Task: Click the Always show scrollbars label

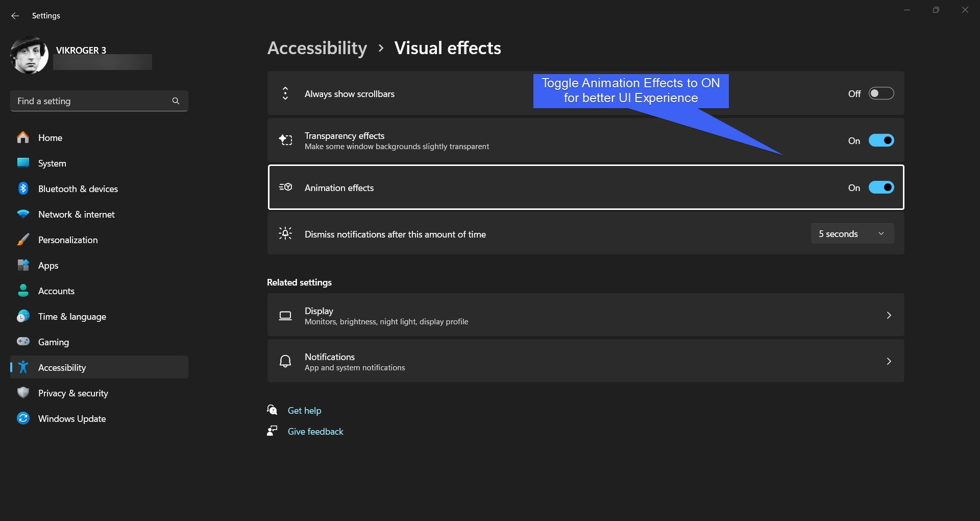Action: 349,94
